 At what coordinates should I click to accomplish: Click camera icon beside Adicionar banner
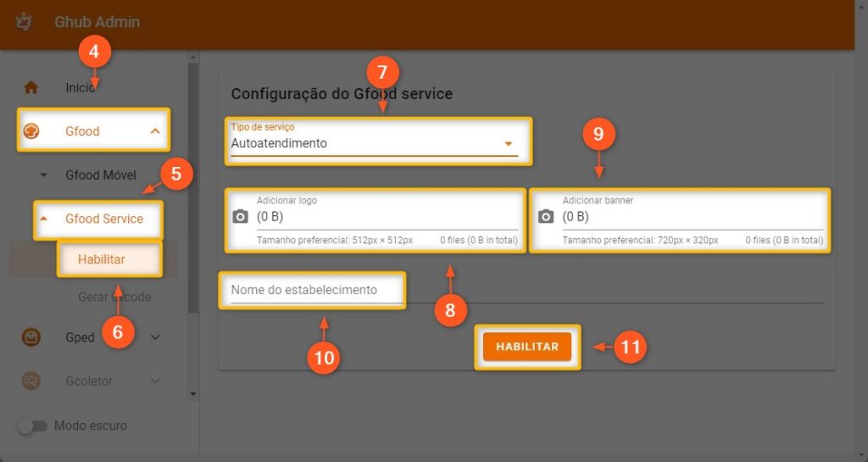pos(546,217)
